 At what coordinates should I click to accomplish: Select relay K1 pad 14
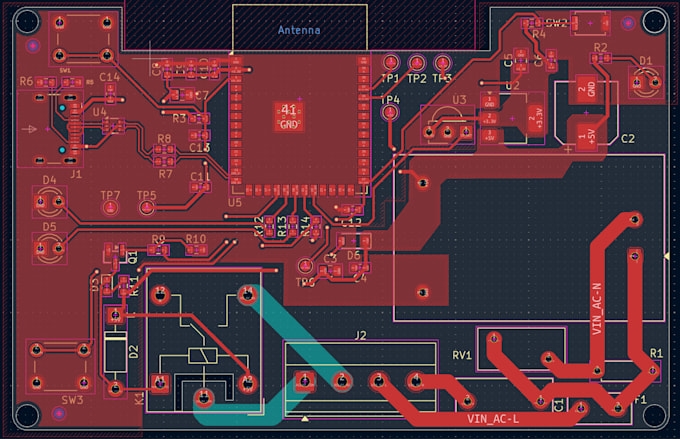248,295
